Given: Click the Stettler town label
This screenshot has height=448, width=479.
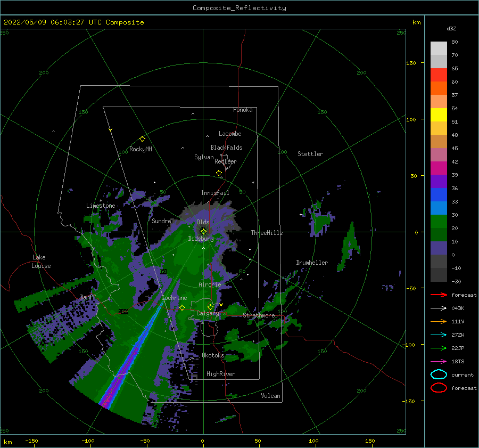Looking at the screenshot, I should point(310,154).
